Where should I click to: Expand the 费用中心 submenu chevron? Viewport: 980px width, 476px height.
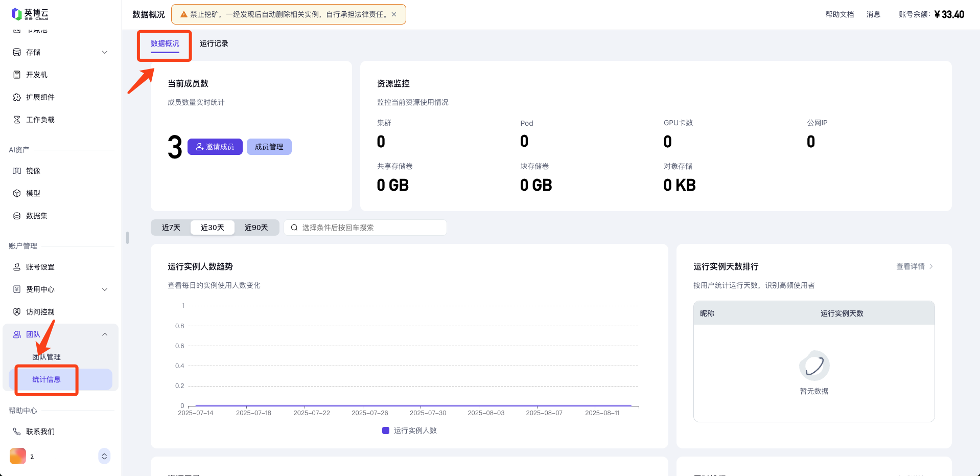[105, 289]
